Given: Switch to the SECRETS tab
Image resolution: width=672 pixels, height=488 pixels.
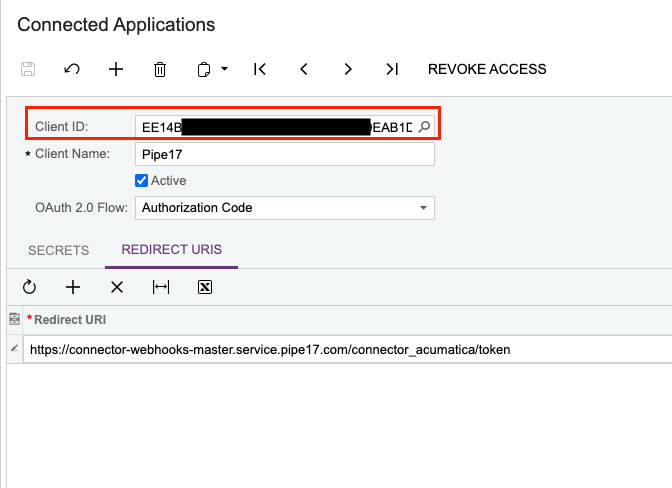Looking at the screenshot, I should pyautogui.click(x=59, y=250).
